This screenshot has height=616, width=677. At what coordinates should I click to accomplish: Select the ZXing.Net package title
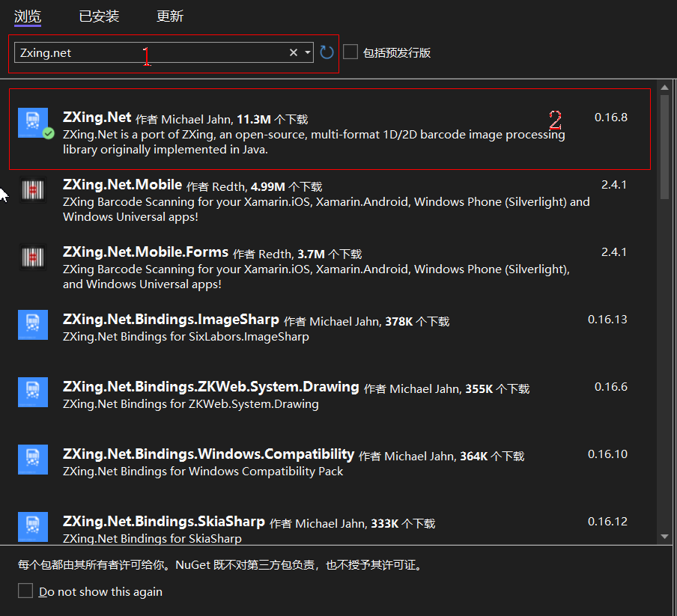coord(97,118)
